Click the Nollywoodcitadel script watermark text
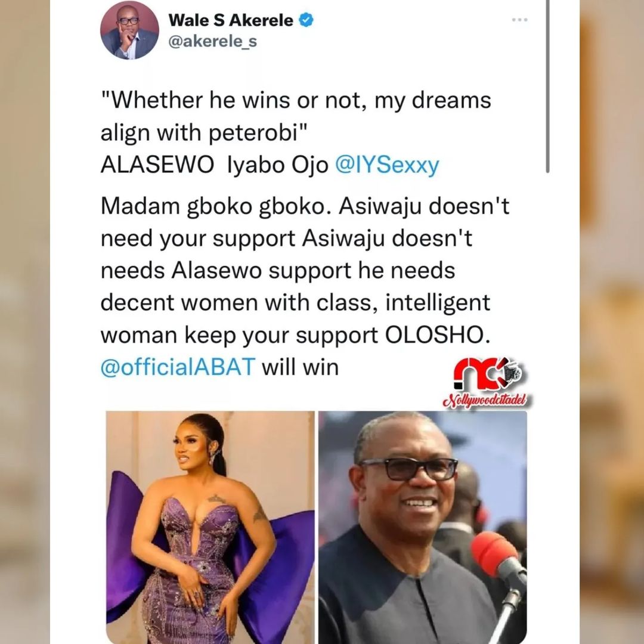 [486, 400]
